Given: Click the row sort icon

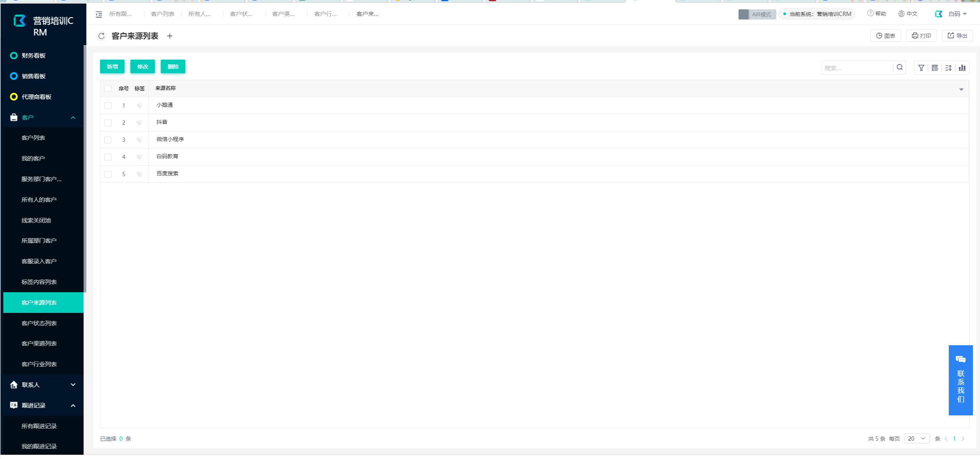Looking at the screenshot, I should (x=948, y=68).
